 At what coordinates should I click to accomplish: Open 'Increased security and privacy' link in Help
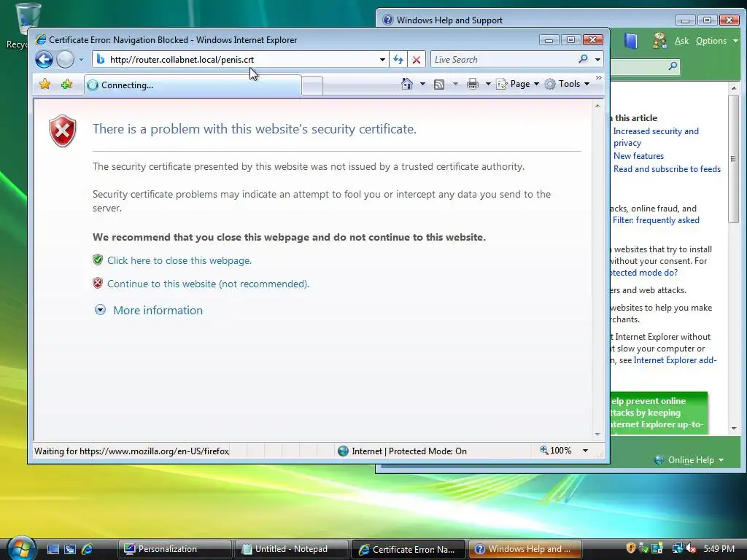click(x=656, y=136)
